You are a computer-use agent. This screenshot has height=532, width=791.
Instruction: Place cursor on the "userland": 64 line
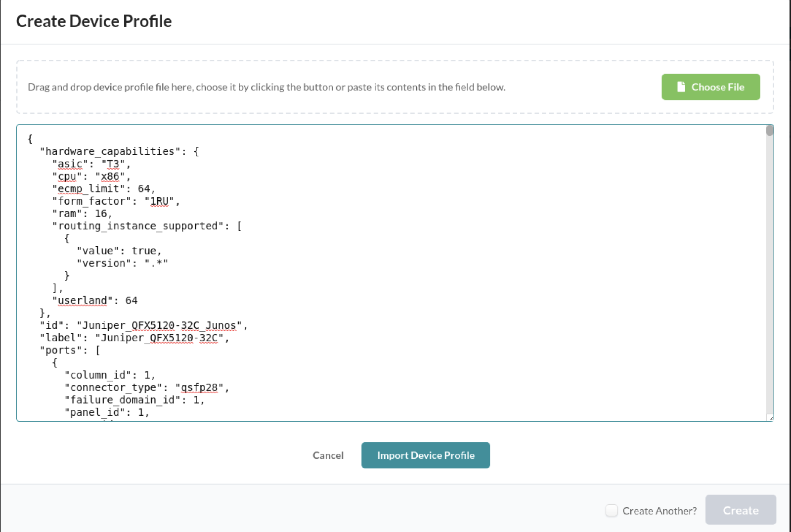pos(94,301)
